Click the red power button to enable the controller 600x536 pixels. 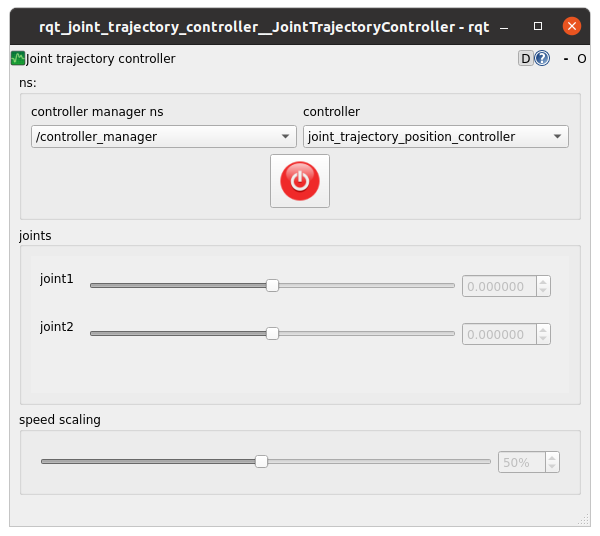click(299, 181)
